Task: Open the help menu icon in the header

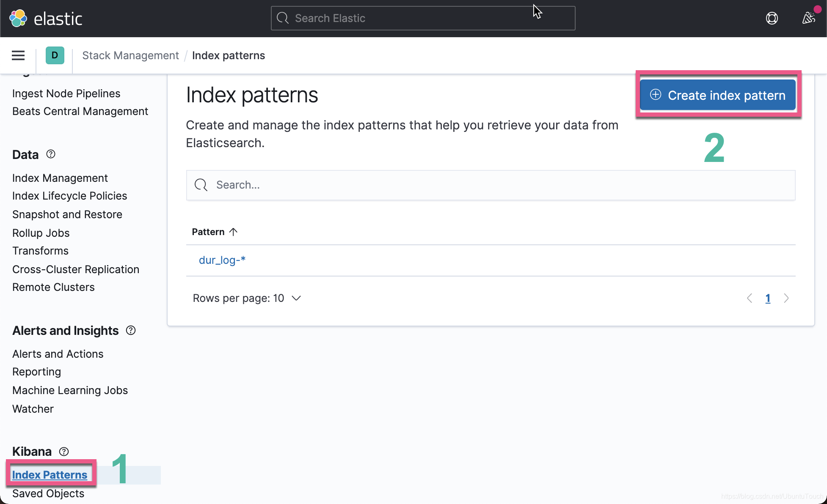Action: (772, 18)
